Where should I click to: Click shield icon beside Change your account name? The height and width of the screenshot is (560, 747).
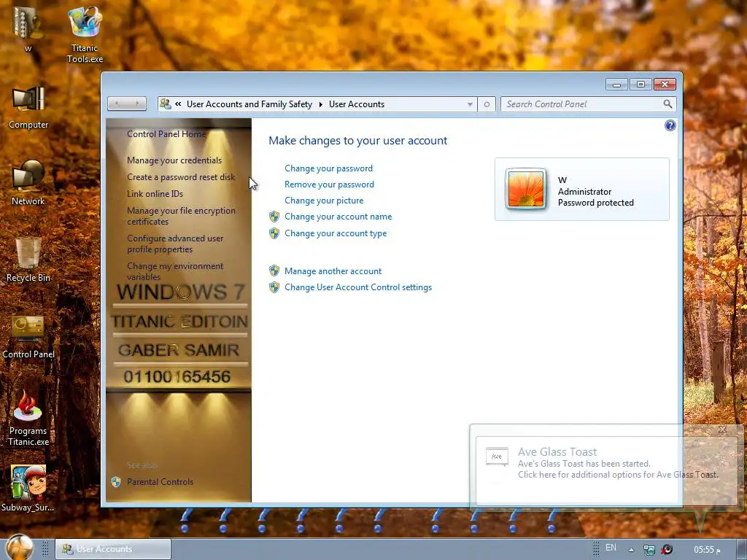point(274,217)
